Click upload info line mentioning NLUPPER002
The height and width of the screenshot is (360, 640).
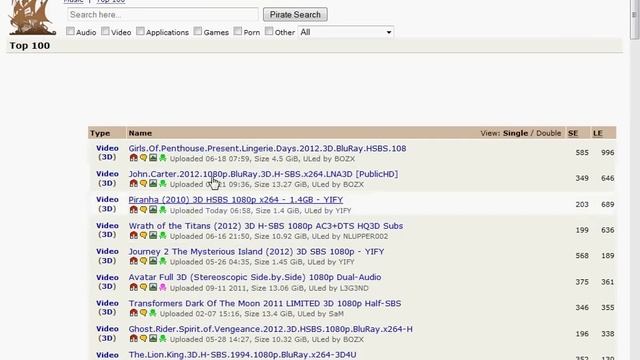click(x=279, y=236)
